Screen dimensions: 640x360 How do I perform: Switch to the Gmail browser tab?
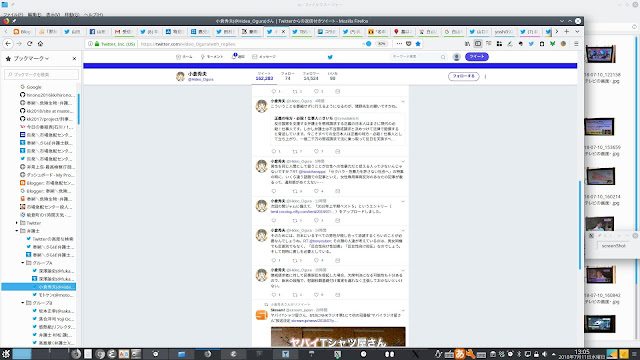tap(123, 31)
